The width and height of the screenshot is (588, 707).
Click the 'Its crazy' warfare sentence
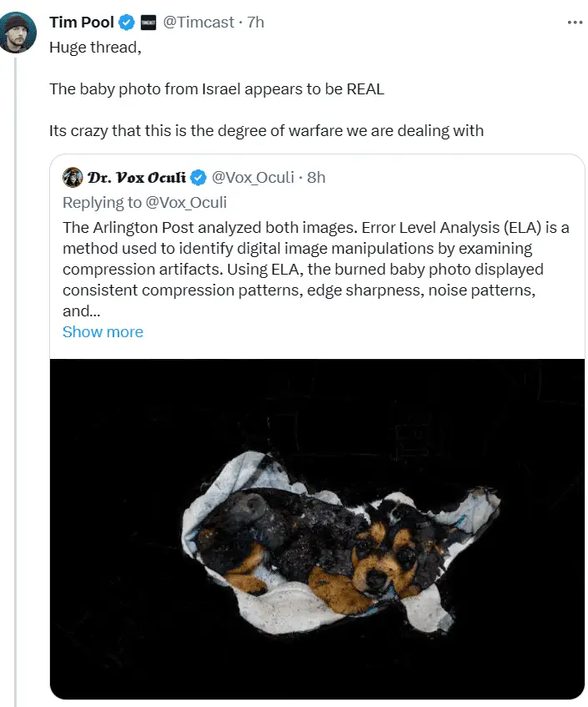point(266,131)
